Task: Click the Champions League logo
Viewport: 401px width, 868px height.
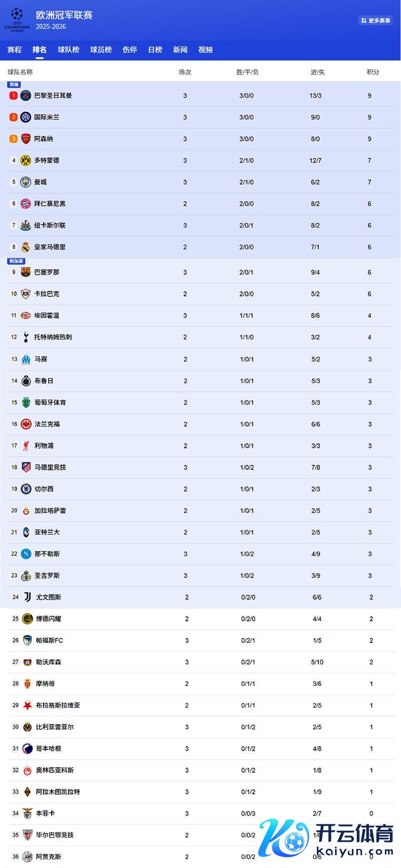Action: click(17, 20)
